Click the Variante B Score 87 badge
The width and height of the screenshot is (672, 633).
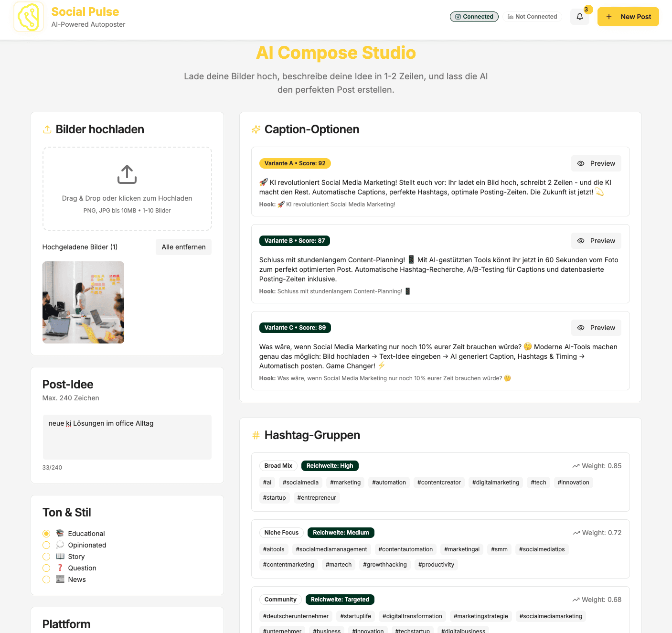[295, 241]
